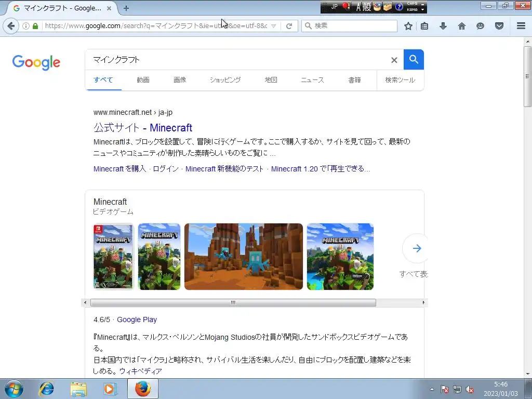
Task: Open Minecraft 1.20 sitelink
Action: click(321, 169)
